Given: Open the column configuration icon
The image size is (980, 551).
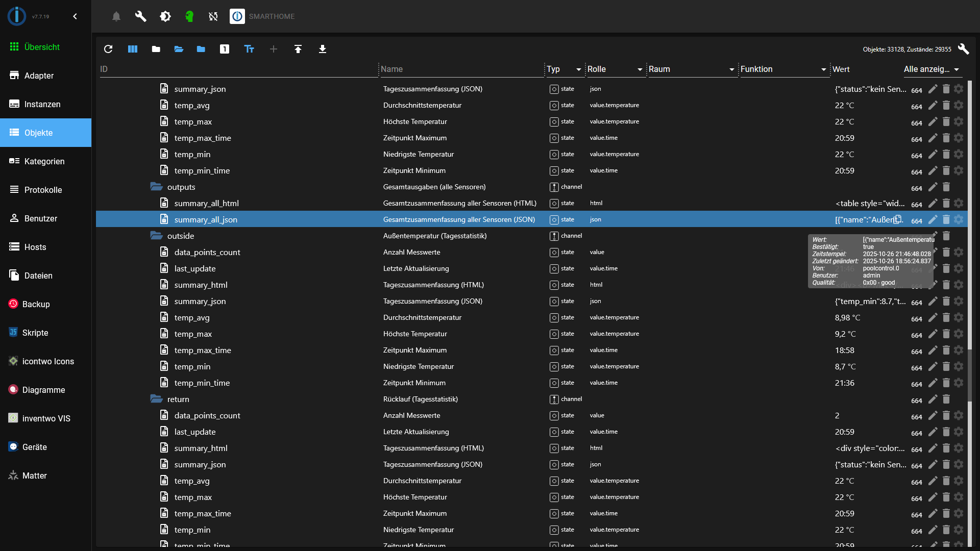Looking at the screenshot, I should click(x=133, y=49).
